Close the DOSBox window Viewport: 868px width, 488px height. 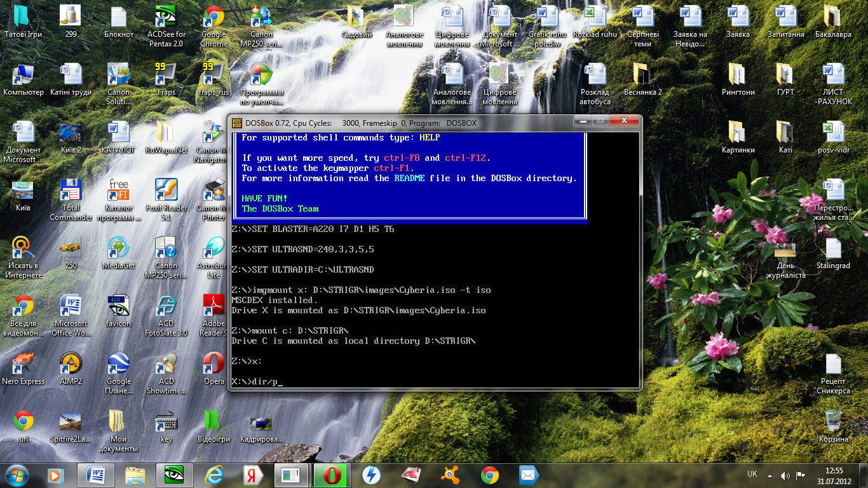point(624,120)
